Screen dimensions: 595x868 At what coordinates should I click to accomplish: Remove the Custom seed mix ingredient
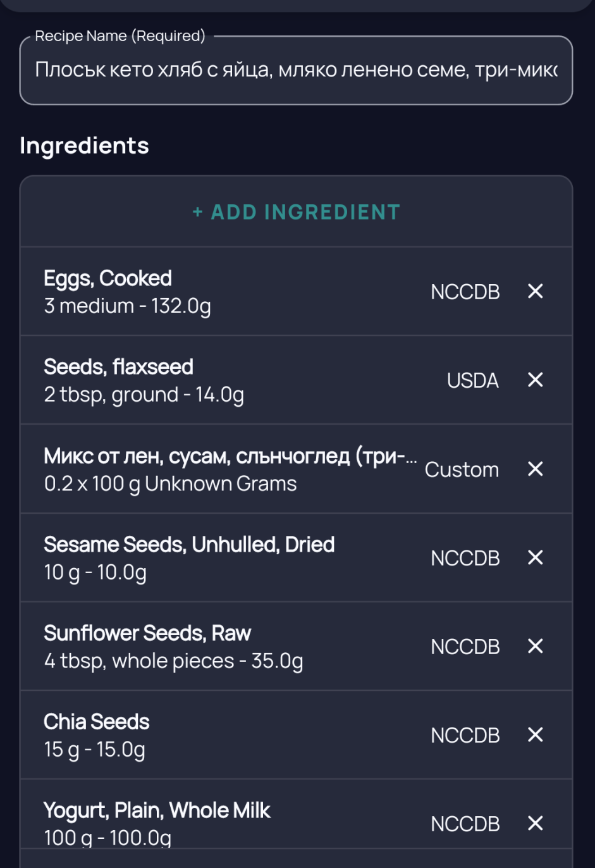coord(535,469)
